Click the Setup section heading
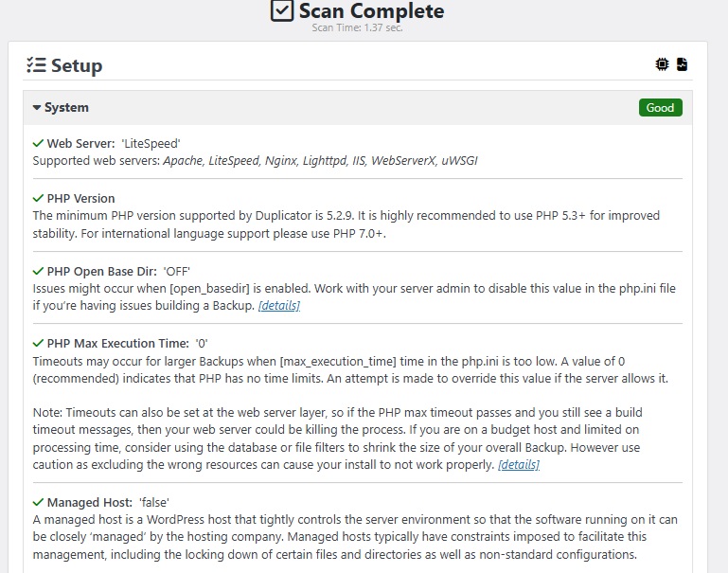 pyautogui.click(x=76, y=65)
